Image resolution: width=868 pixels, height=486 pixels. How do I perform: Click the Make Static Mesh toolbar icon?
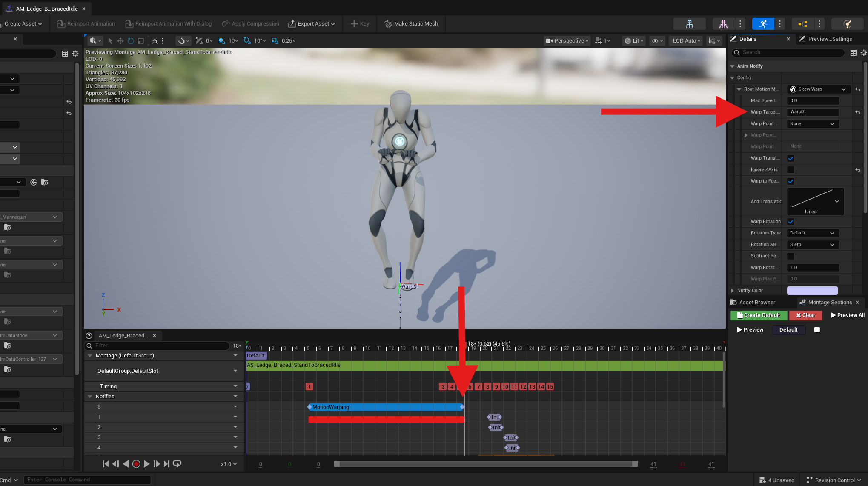coord(388,23)
